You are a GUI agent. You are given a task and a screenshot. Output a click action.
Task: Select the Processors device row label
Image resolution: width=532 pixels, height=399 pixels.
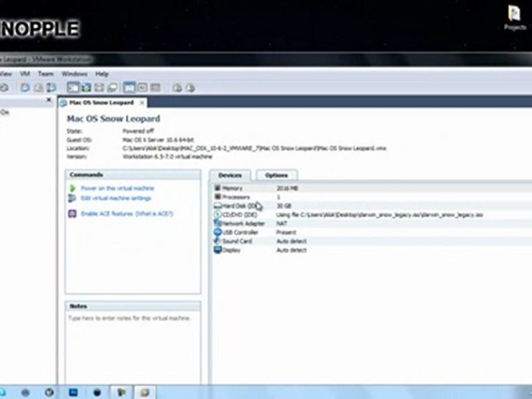pyautogui.click(x=236, y=197)
